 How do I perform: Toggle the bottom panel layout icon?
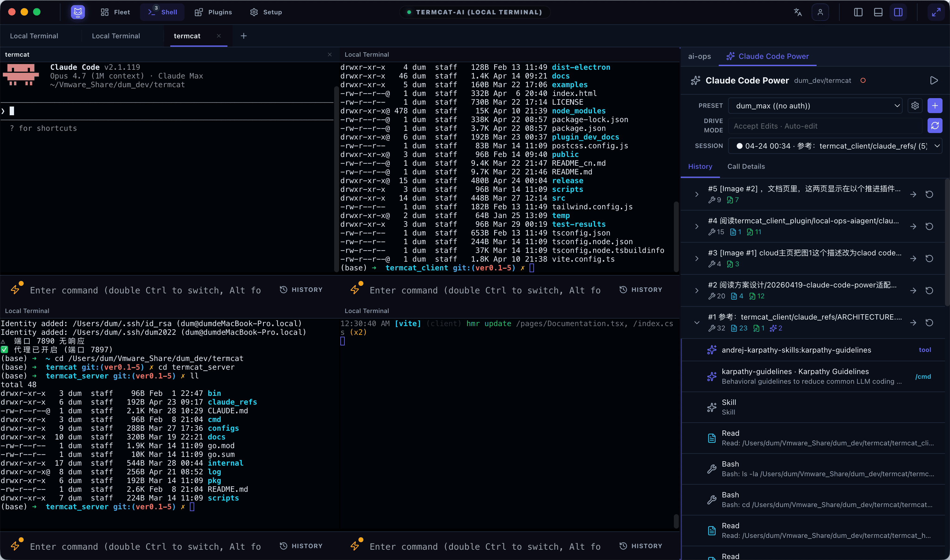878,12
